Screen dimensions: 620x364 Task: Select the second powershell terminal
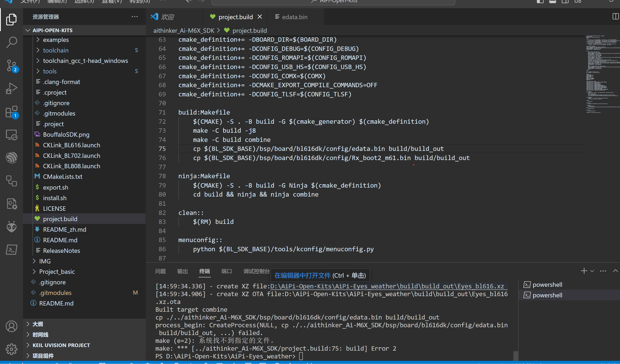pos(569,295)
